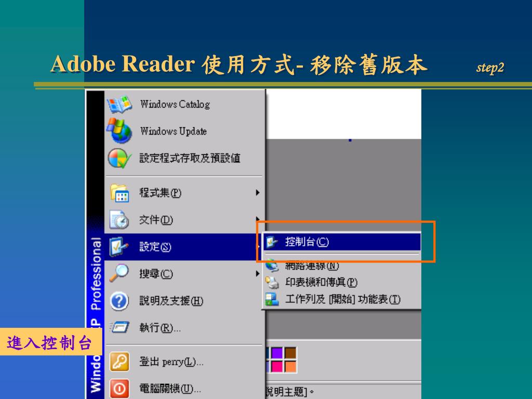Pick the purple color swatch
Viewport: 532px width, 399px height.
[x=277, y=353]
